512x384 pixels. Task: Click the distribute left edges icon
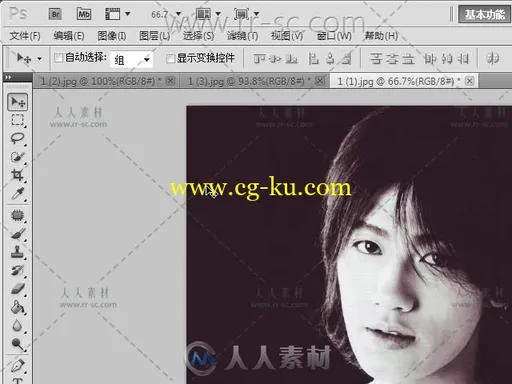(x=430, y=59)
